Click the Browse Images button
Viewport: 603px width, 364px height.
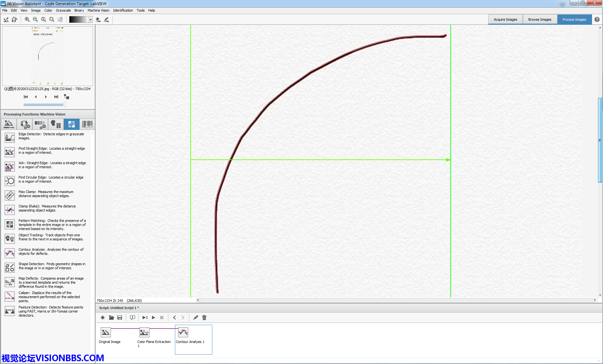click(540, 19)
